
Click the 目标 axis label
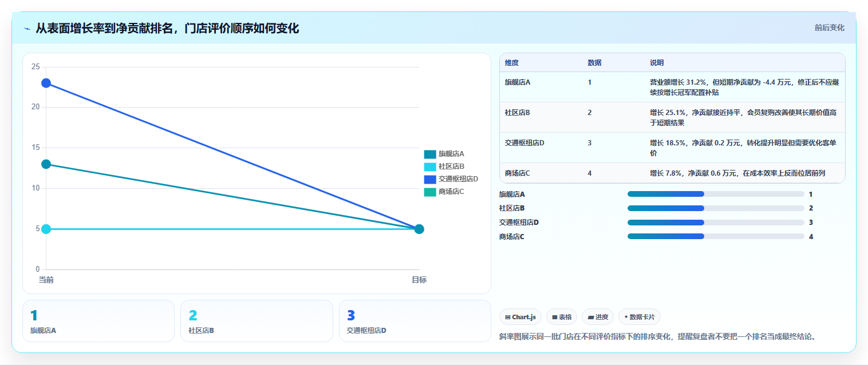click(419, 280)
